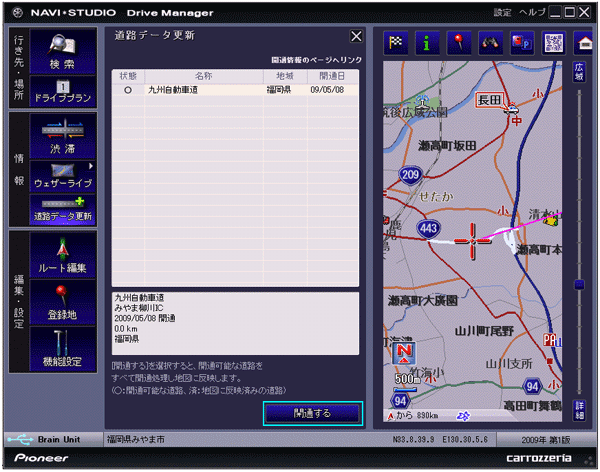The width and height of the screenshot is (600, 472).
Task: Open the ドライブプラン drive plan
Action: click(x=63, y=92)
